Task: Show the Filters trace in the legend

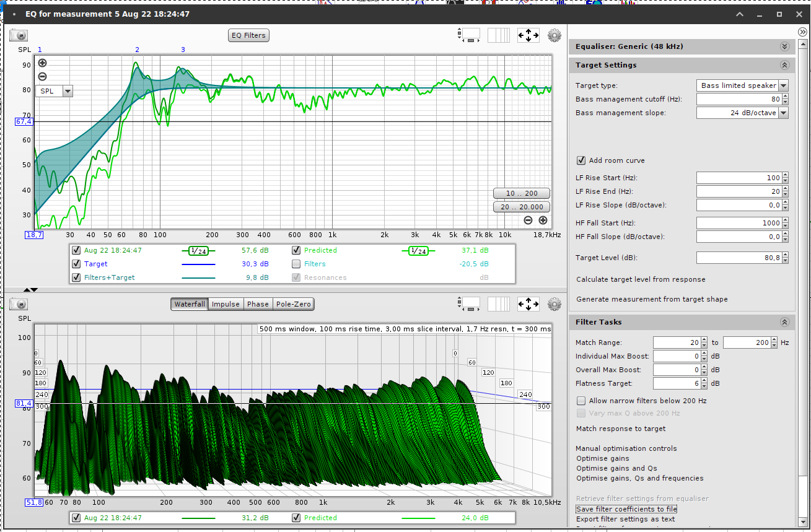Action: click(x=296, y=264)
